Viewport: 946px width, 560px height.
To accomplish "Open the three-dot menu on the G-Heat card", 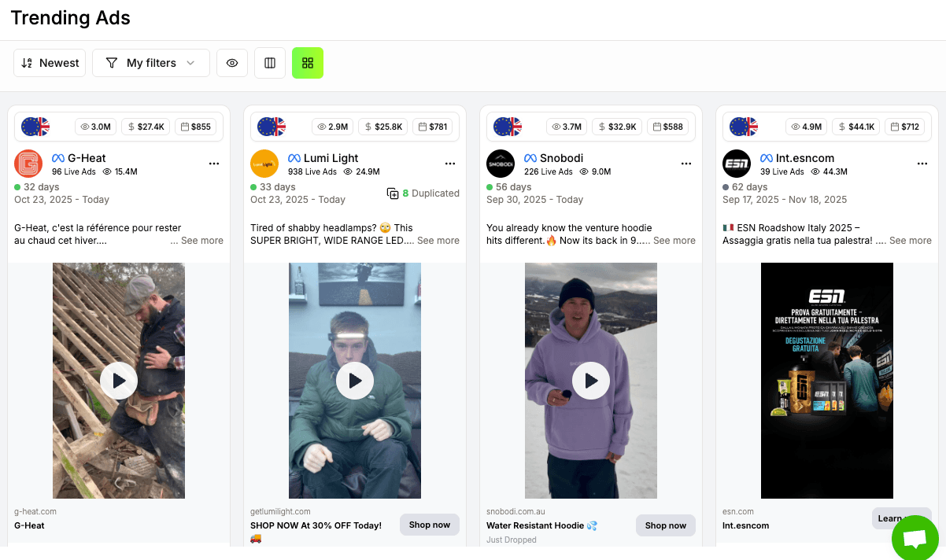I will pyautogui.click(x=214, y=164).
